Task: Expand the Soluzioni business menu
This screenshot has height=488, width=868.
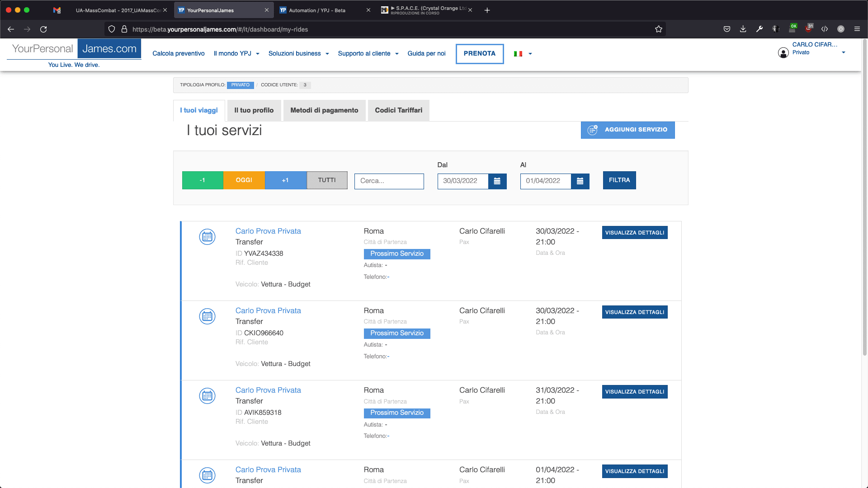Action: tap(298, 54)
